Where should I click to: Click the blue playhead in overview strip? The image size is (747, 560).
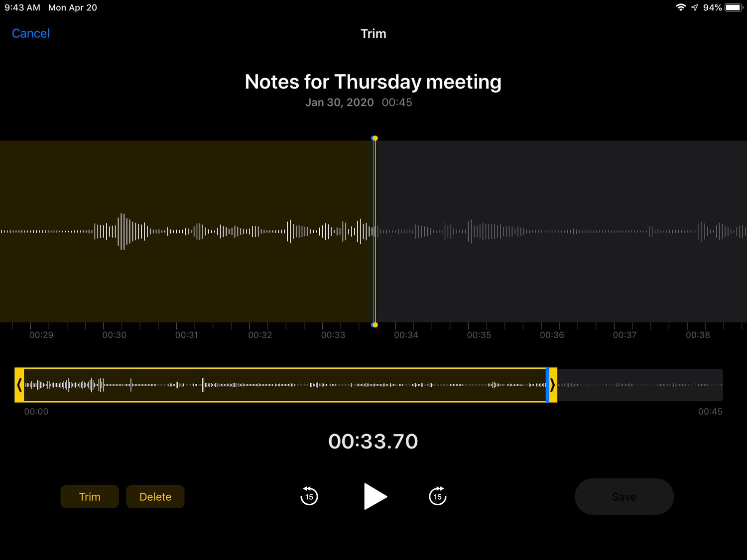click(547, 385)
